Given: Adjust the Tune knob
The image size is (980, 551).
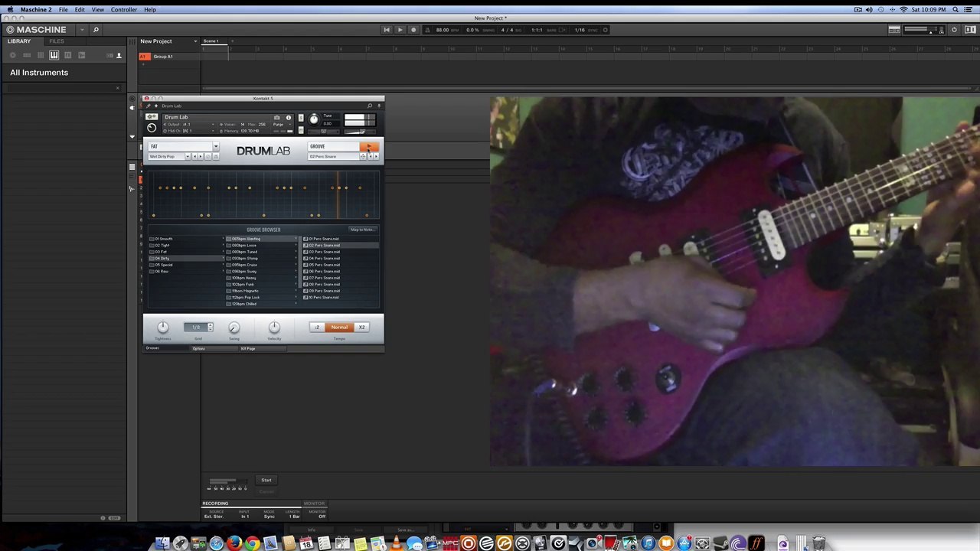Looking at the screenshot, I should [x=314, y=119].
